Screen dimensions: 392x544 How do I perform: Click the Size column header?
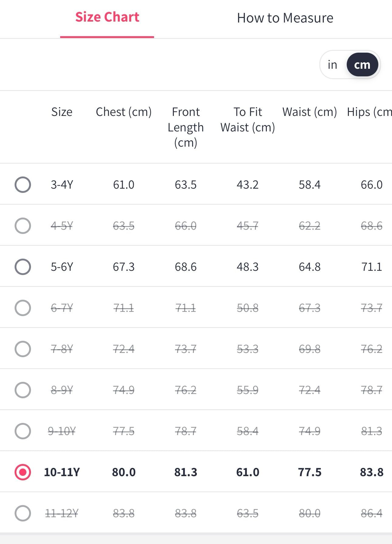coord(62,112)
